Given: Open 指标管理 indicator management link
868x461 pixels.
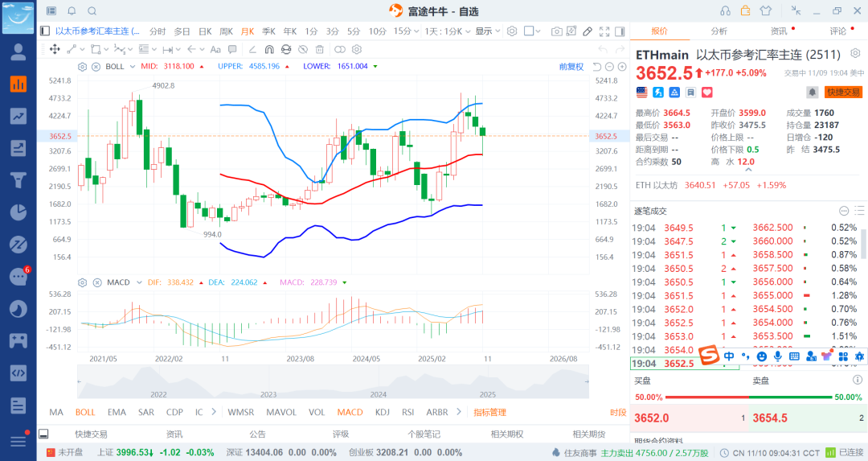Looking at the screenshot, I should (489, 412).
